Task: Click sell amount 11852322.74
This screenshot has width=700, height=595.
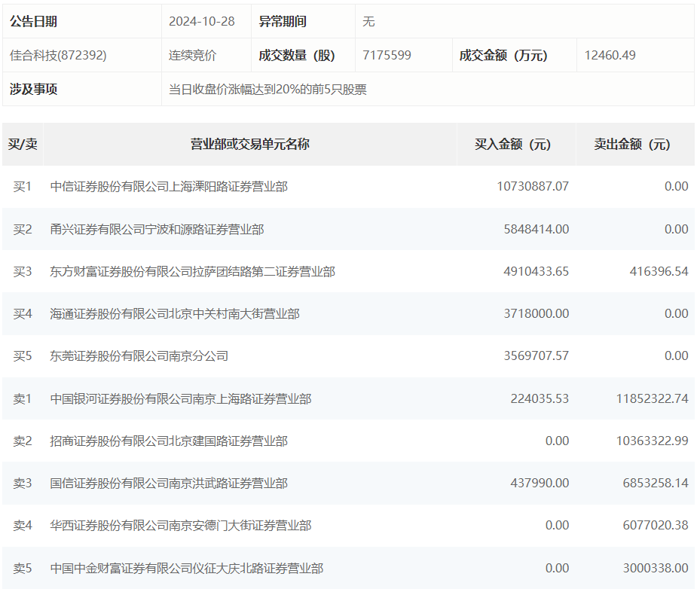Action: coord(653,398)
